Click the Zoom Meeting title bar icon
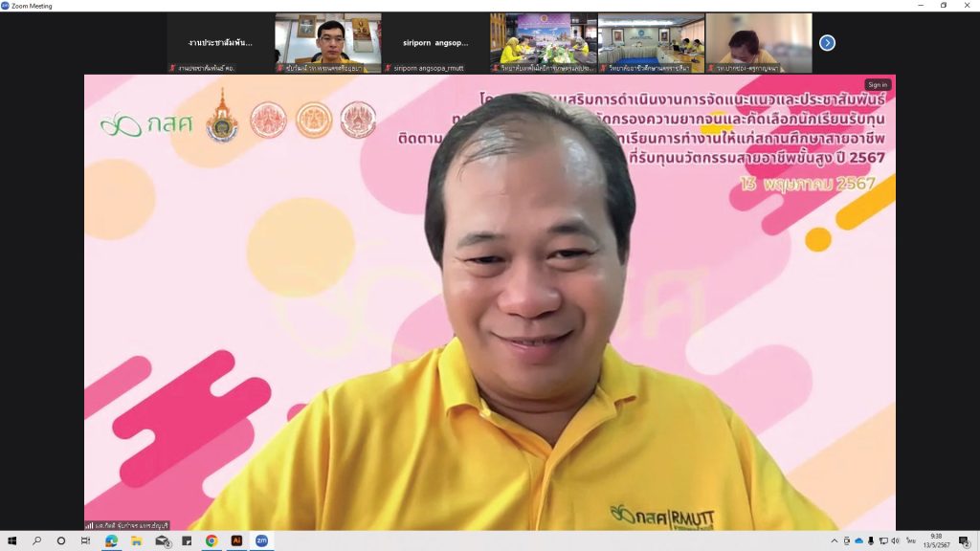The width and height of the screenshot is (980, 551). pyautogui.click(x=6, y=6)
